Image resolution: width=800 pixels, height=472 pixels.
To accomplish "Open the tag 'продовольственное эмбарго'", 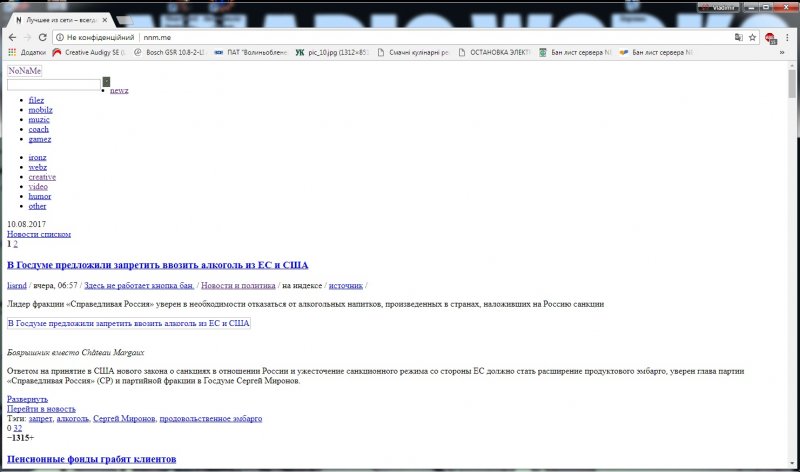I will [211, 418].
